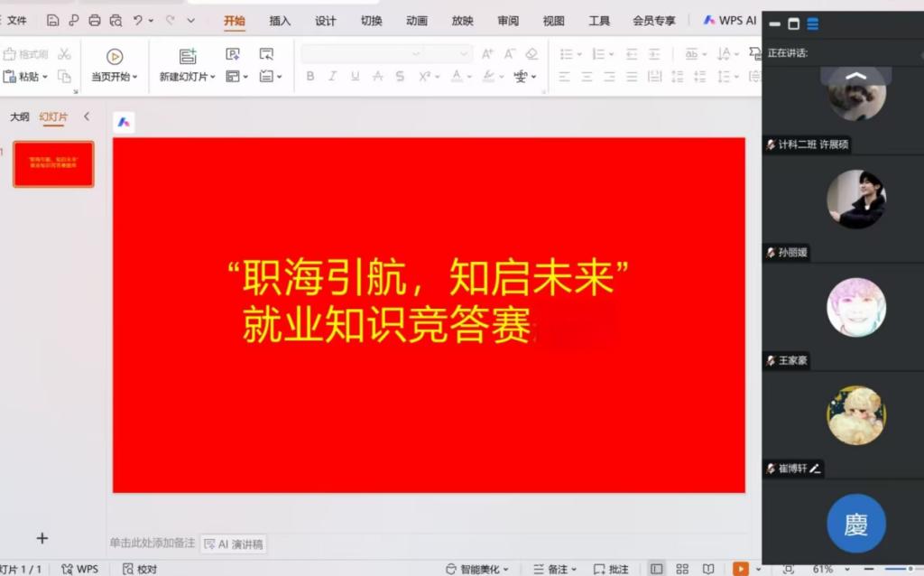
Task: Click the orange slideshow play button
Action: coord(740,569)
